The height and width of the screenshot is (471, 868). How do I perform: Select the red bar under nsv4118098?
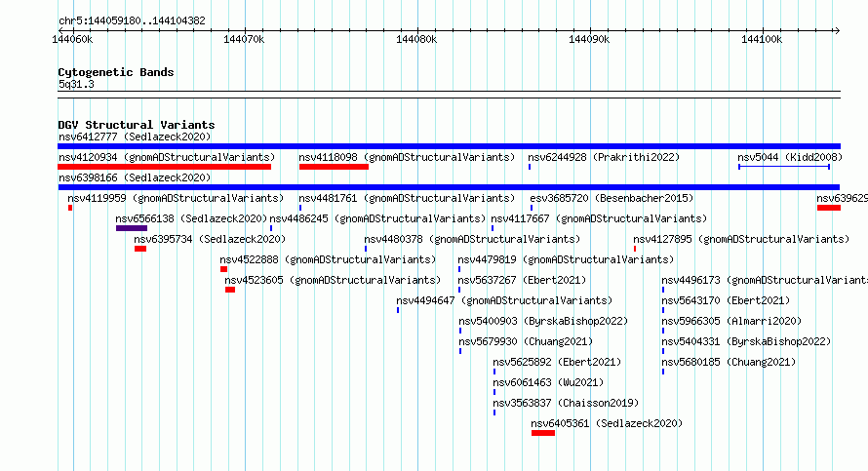click(334, 167)
